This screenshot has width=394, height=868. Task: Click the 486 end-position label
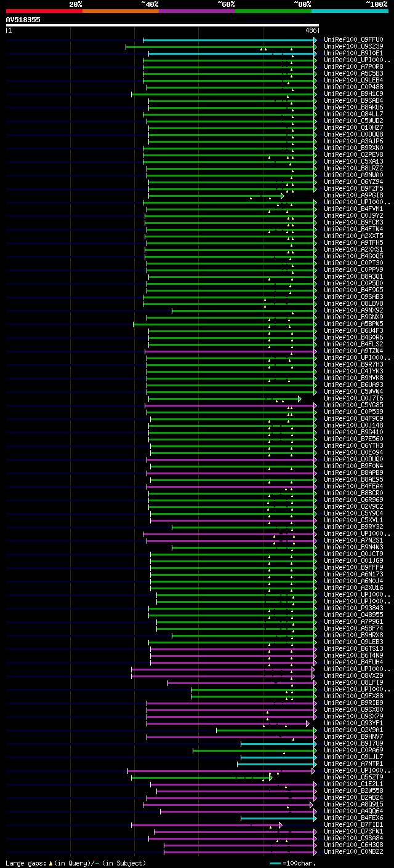(x=311, y=30)
